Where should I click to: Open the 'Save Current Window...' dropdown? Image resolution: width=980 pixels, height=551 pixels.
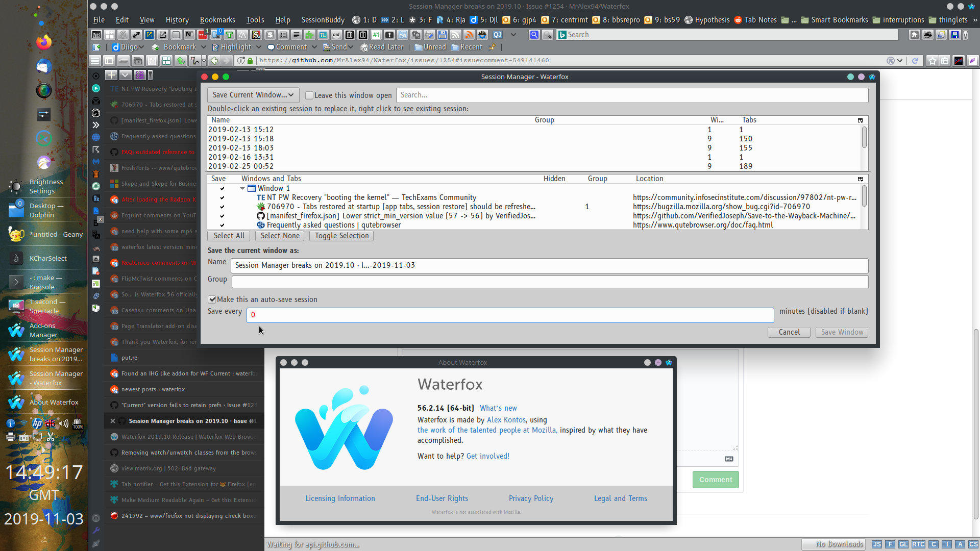tap(253, 95)
